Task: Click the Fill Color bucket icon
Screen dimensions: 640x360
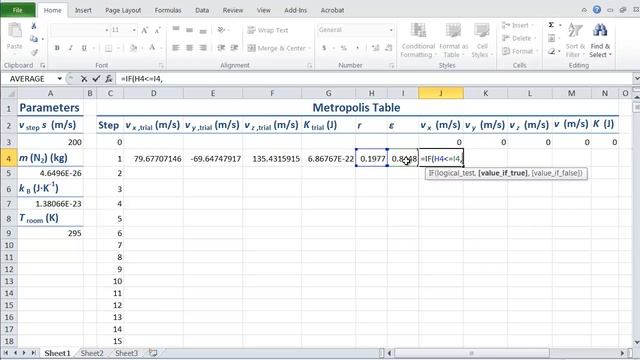Action: pyautogui.click(x=133, y=48)
